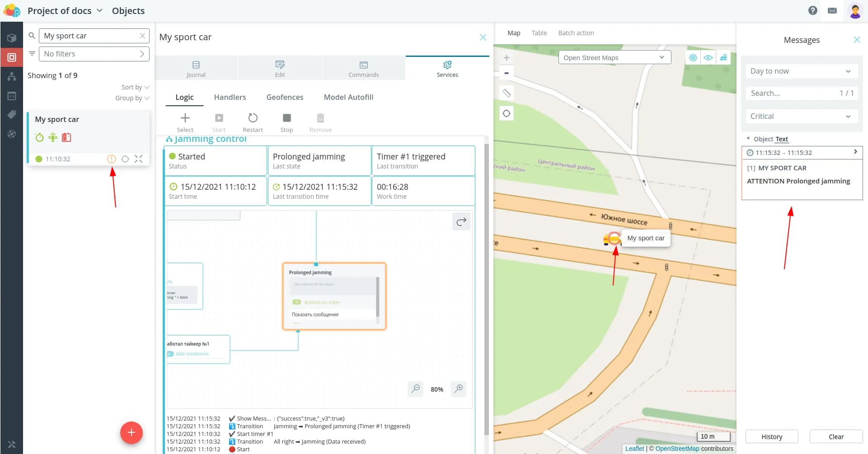
Task: Open the Open Street Maps dropdown
Action: 614,57
